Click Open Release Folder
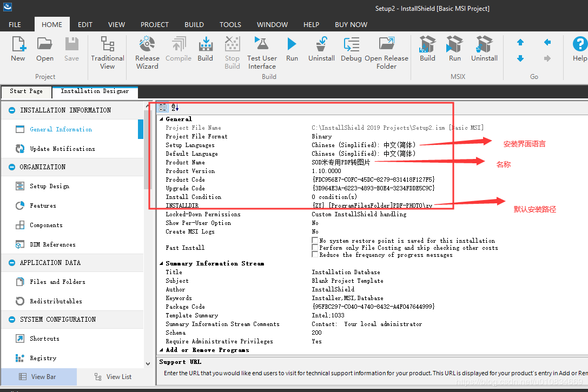The image size is (588, 392). (386, 52)
